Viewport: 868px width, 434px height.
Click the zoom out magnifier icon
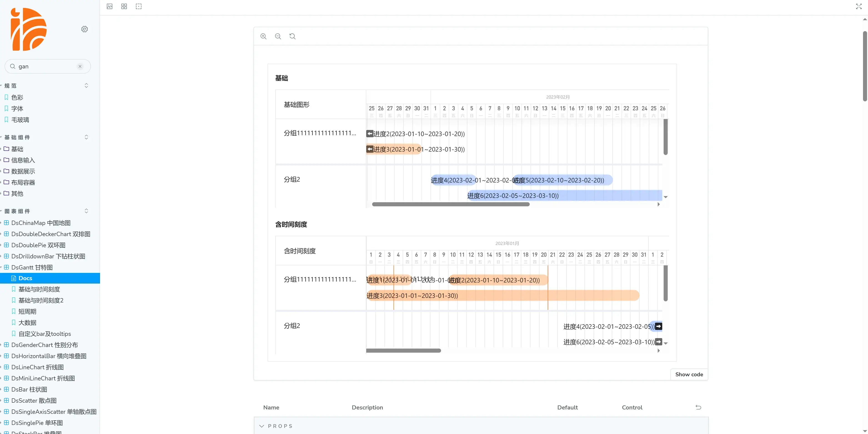pos(278,36)
